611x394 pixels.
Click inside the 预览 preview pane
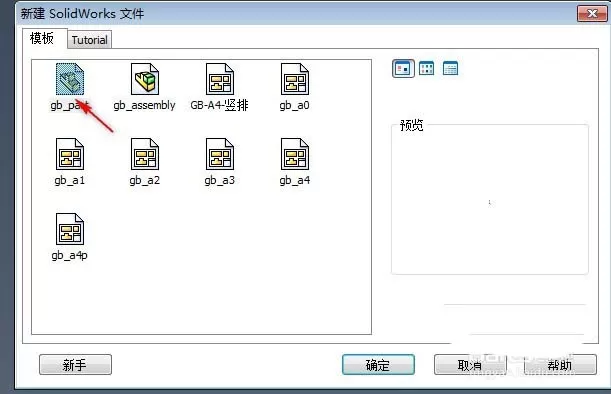point(490,201)
